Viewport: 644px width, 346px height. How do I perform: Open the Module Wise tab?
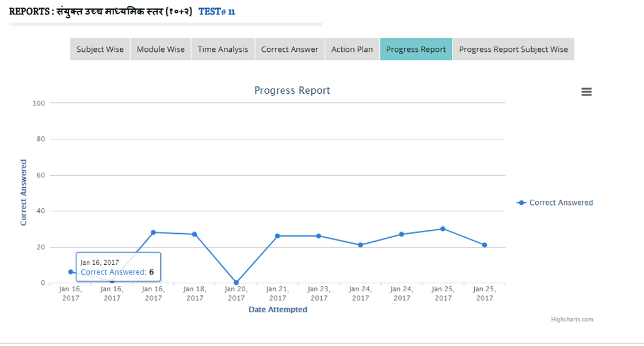tap(161, 50)
